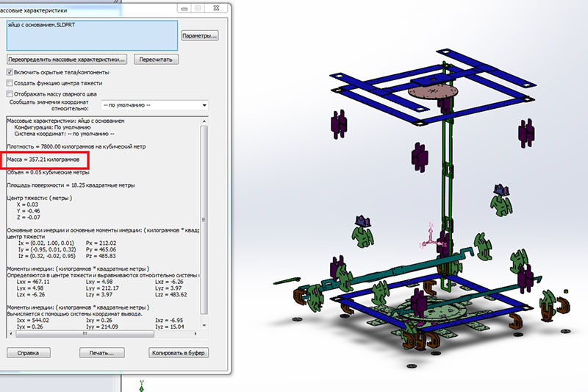Screen dimensions: 588x392
Task: Click the vertical scrollbar thumb in results
Action: point(204,220)
